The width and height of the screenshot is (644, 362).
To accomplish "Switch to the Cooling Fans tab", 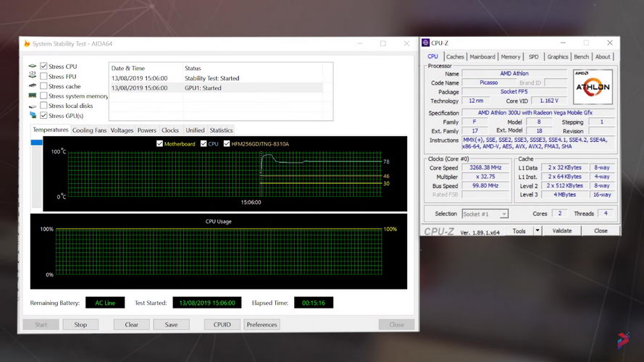I will 89,130.
